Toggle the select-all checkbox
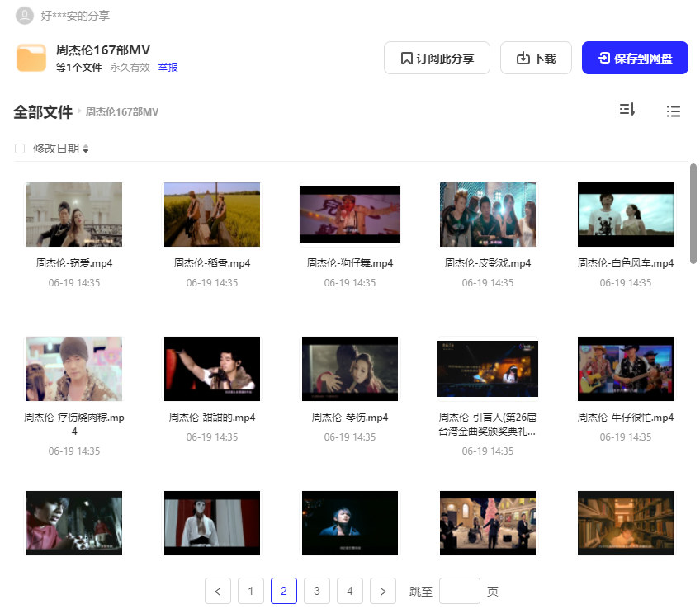This screenshot has height=609, width=700. coord(20,148)
